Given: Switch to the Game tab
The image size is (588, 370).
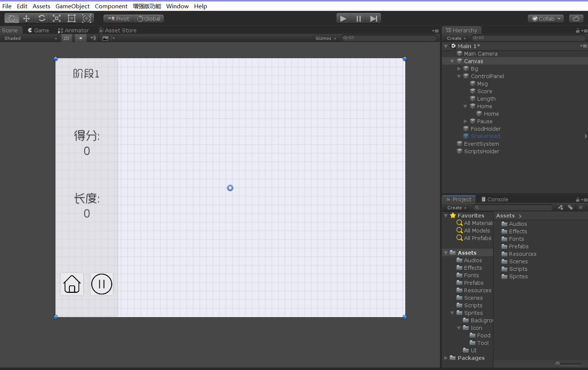Looking at the screenshot, I should click(38, 30).
